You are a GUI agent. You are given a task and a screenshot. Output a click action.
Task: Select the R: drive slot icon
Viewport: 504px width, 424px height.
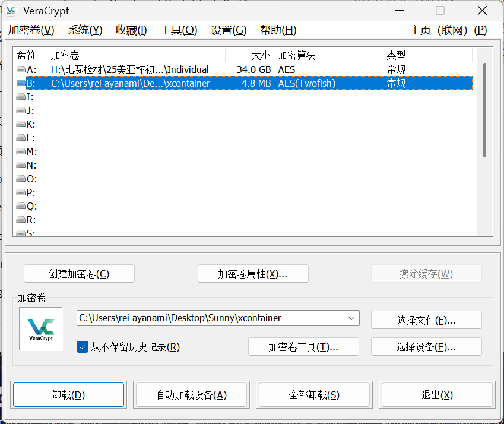click(x=21, y=220)
